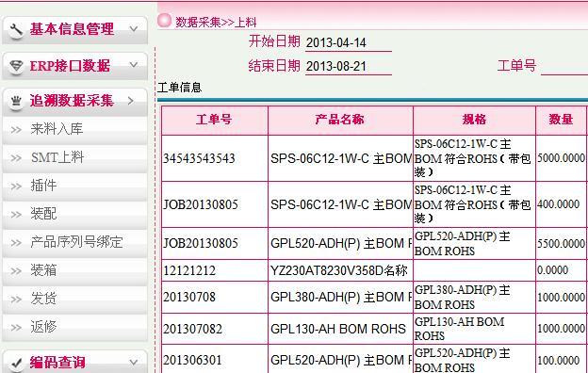Click the 规格 column header
Image resolution: width=588 pixels, height=373 pixels.
pos(474,120)
